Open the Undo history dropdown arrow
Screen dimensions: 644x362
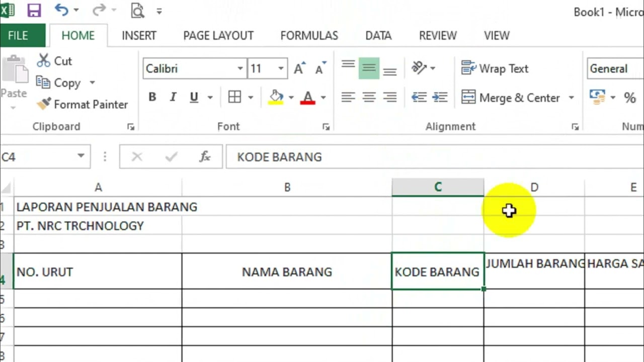(x=76, y=10)
